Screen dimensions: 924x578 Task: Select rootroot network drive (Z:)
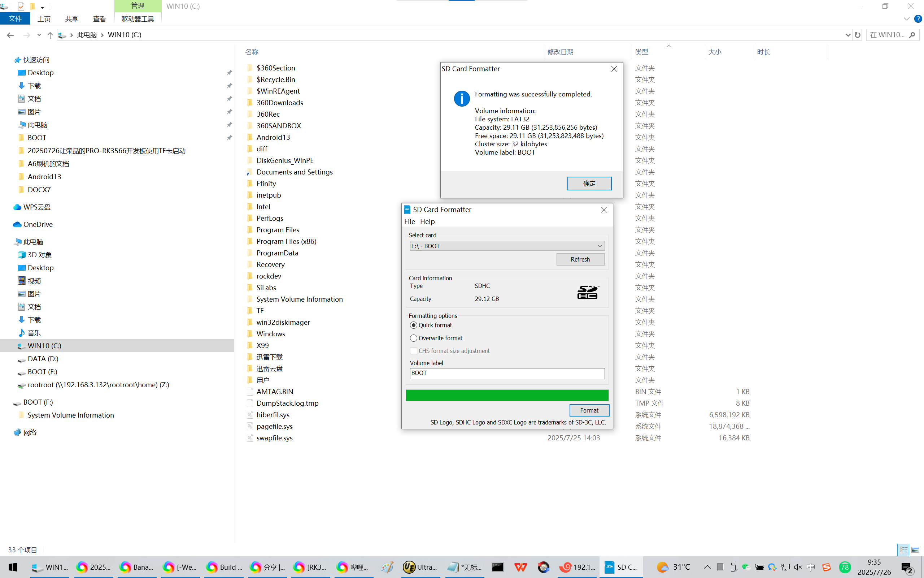98,385
